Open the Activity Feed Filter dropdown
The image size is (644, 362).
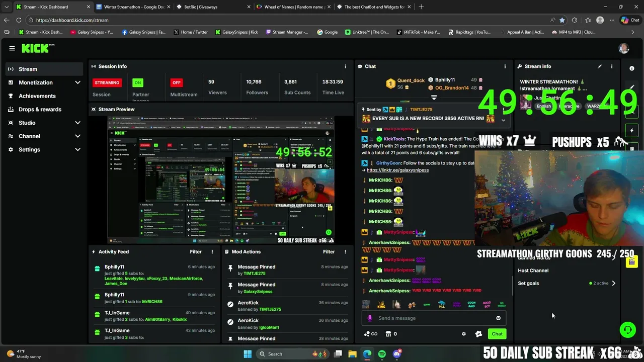click(x=196, y=252)
